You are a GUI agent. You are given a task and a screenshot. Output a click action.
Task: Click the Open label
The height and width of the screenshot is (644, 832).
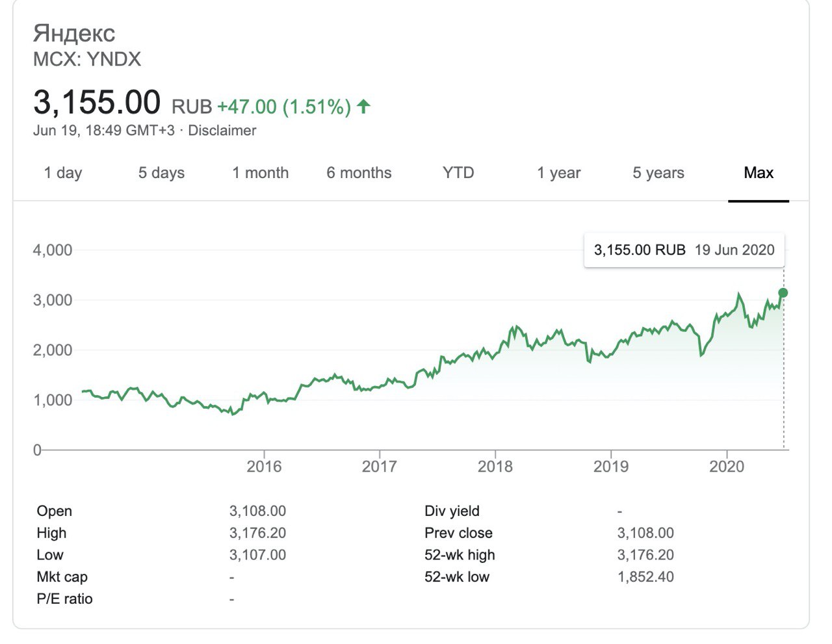55,511
